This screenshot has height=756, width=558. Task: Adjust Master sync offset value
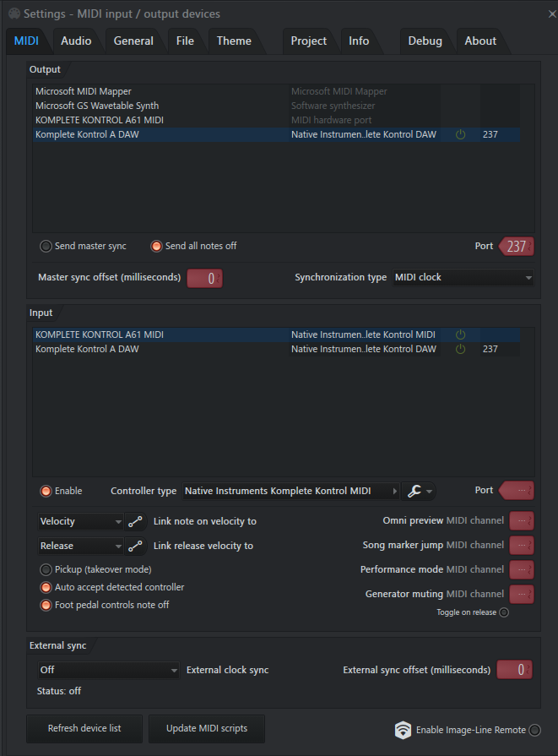click(205, 278)
